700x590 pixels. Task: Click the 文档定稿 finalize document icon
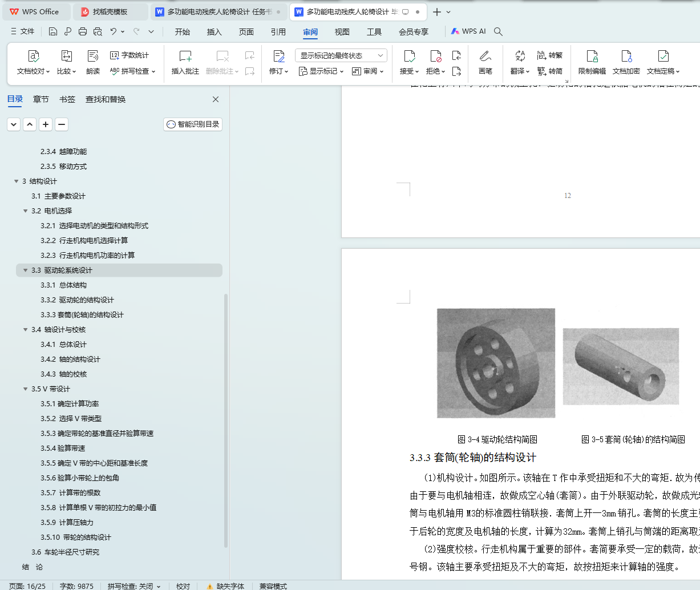[663, 56]
